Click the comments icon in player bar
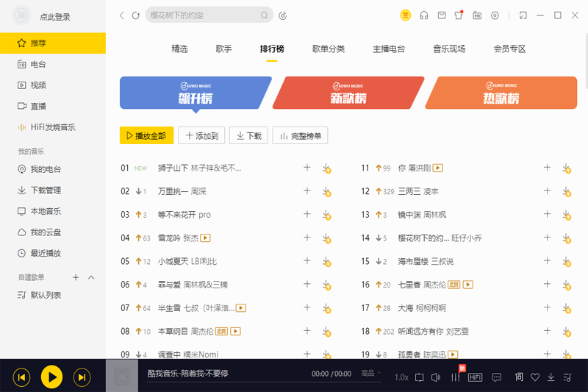 [x=497, y=377]
